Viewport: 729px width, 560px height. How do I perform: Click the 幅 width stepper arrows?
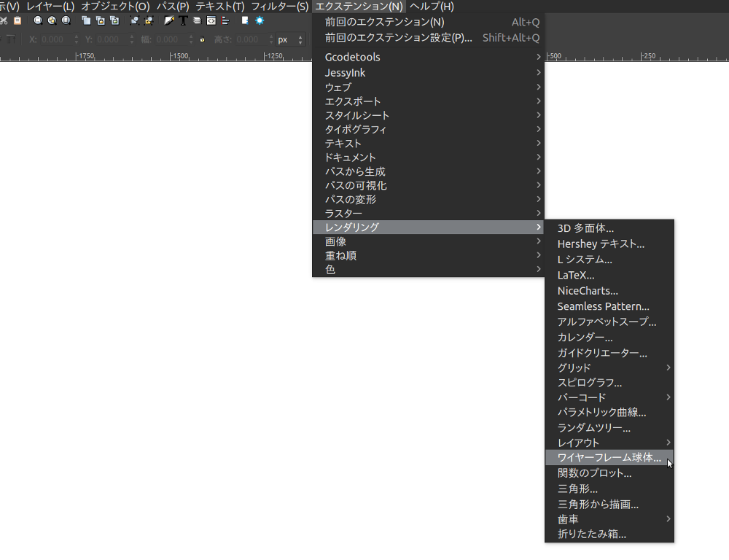tap(191, 39)
